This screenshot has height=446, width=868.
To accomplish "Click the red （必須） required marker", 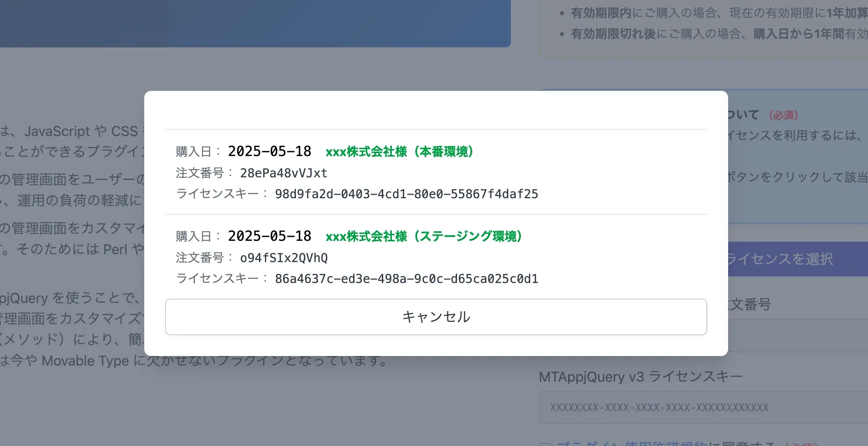I will coord(783,115).
